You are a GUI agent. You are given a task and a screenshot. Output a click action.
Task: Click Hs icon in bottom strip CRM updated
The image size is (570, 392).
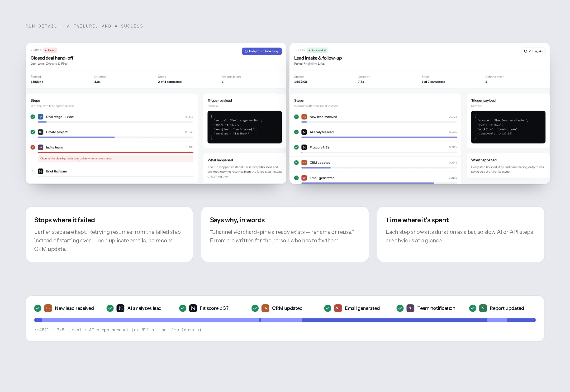265,308
